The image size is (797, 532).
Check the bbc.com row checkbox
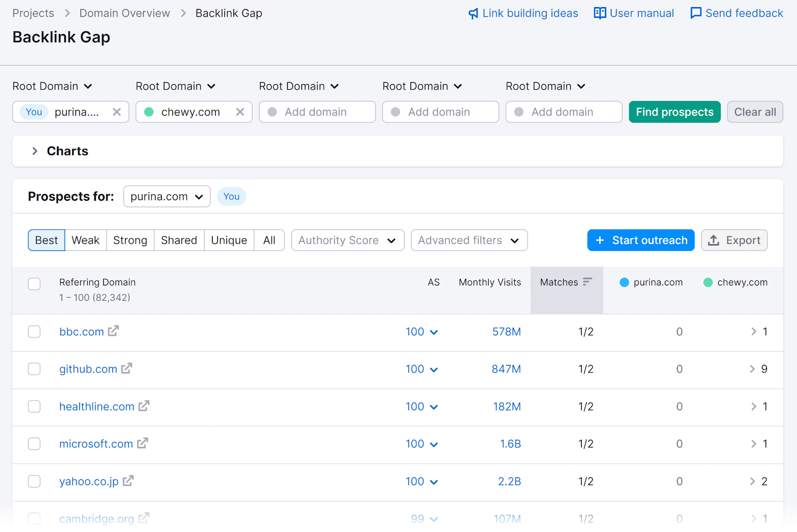[34, 332]
